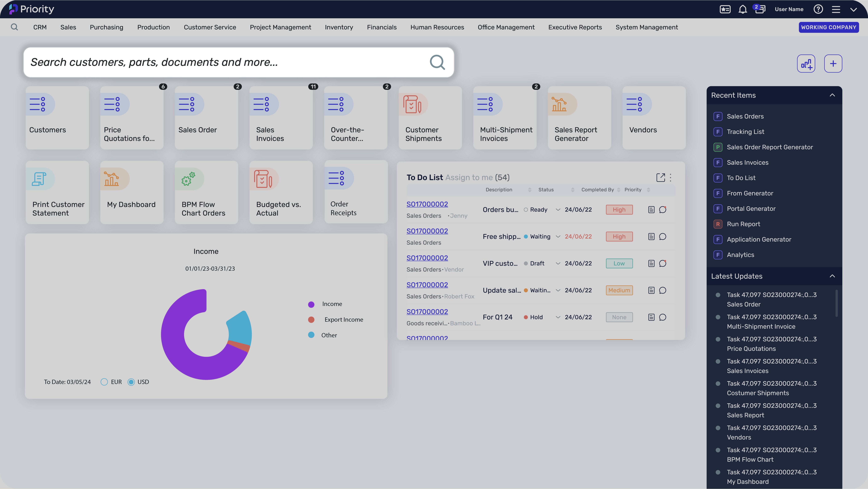Click the notifications bell icon
This screenshot has width=868, height=489.
[743, 9]
